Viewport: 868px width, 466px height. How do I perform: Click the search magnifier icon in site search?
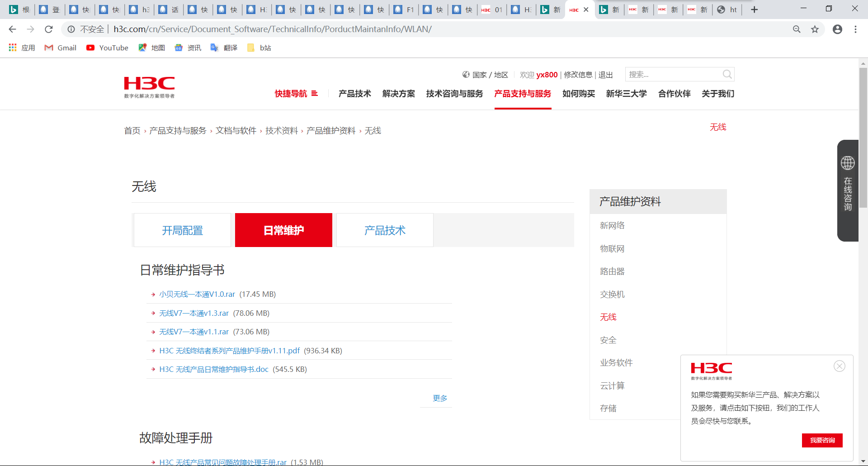click(x=727, y=74)
